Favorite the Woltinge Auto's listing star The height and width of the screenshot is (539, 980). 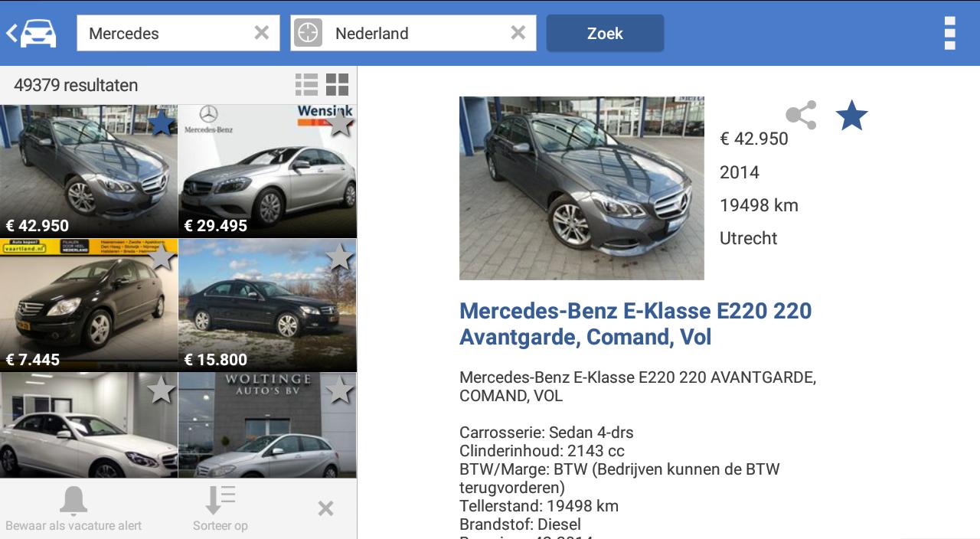click(x=339, y=390)
